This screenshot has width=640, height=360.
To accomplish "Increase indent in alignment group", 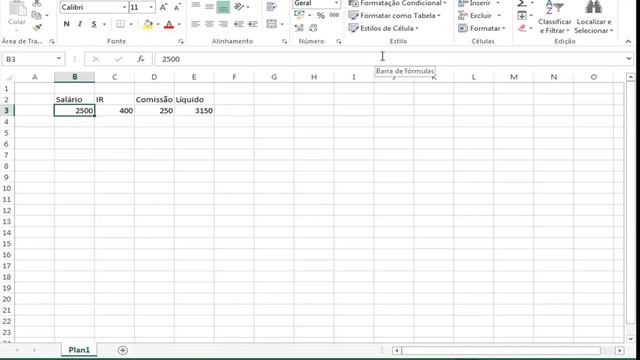I will coord(253,24).
